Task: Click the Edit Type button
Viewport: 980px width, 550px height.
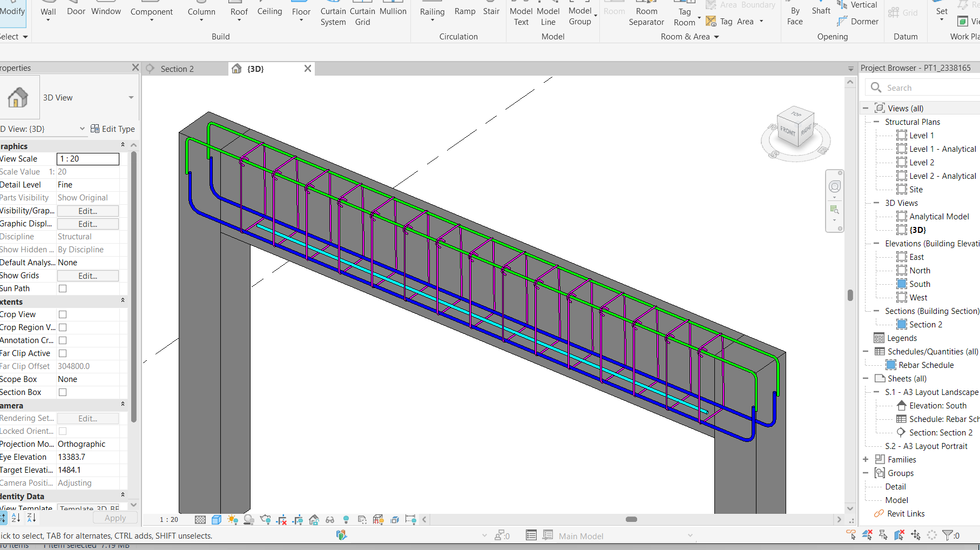Action: click(113, 129)
